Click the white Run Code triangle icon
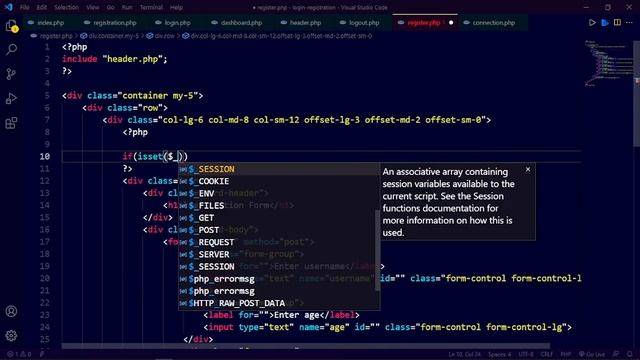The width and height of the screenshot is (640, 360). pos(592,23)
